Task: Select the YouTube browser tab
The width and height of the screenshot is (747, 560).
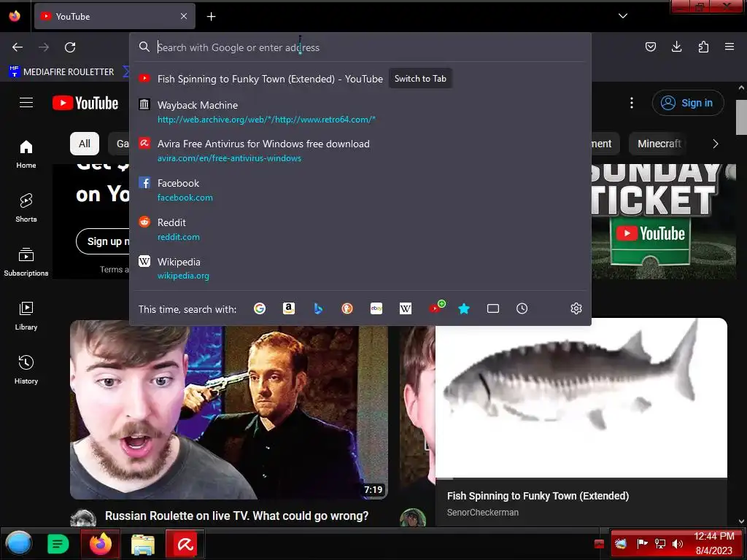Action: coord(115,16)
